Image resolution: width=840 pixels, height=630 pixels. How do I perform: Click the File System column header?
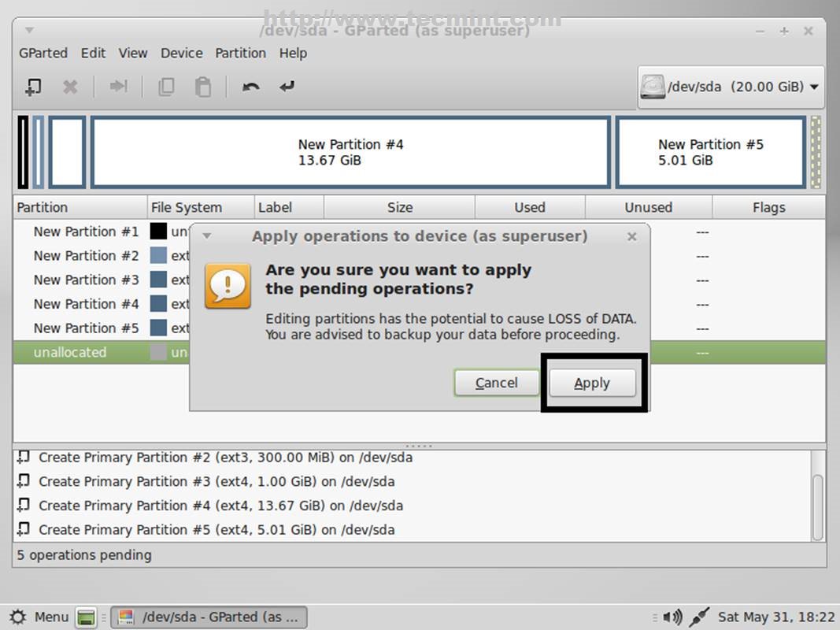[x=201, y=207]
